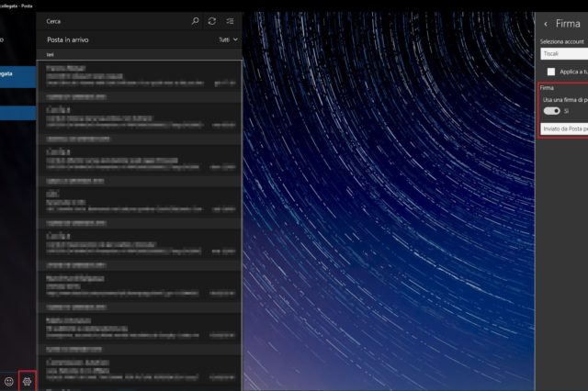The height and width of the screenshot is (391, 588).
Task: Send feedback with the smiley icon
Action: point(9,381)
